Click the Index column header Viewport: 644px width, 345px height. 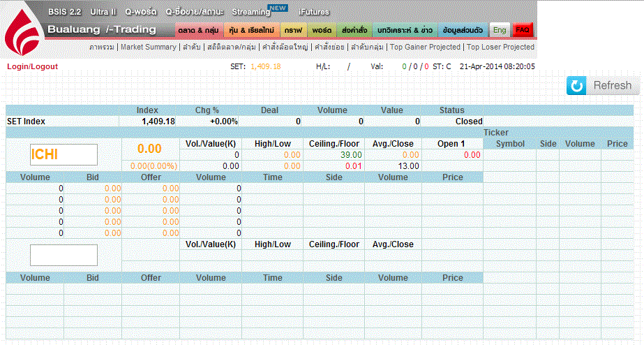point(147,110)
